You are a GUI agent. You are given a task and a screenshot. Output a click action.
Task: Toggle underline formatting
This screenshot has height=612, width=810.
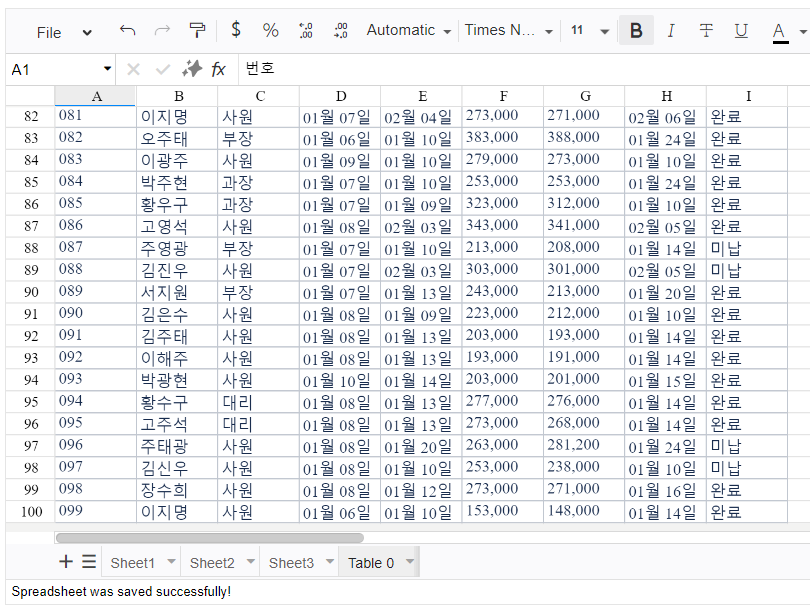click(x=741, y=30)
